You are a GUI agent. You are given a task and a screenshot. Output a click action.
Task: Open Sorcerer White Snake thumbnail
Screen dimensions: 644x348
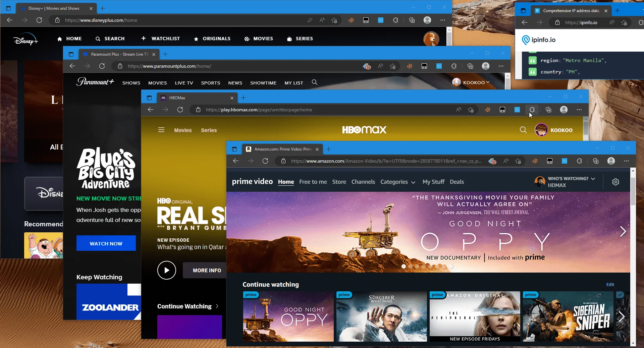[x=382, y=316]
